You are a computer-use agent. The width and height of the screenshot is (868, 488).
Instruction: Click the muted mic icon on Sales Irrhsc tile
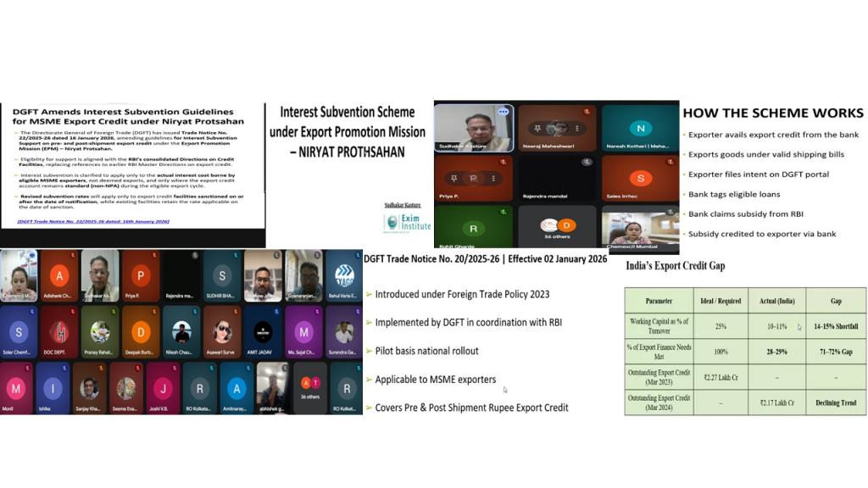point(669,161)
